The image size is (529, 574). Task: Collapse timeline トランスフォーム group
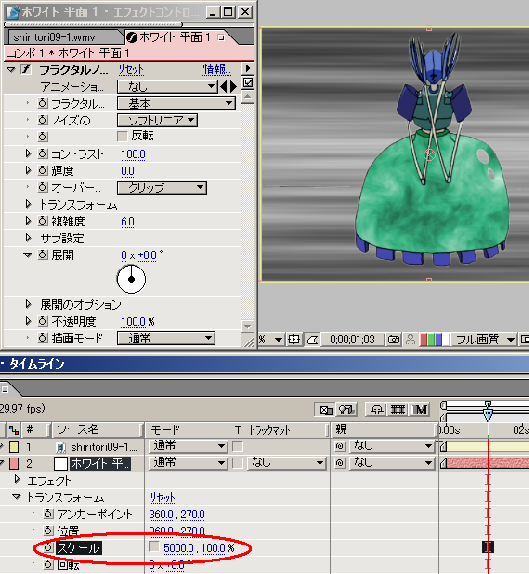click(x=16, y=497)
